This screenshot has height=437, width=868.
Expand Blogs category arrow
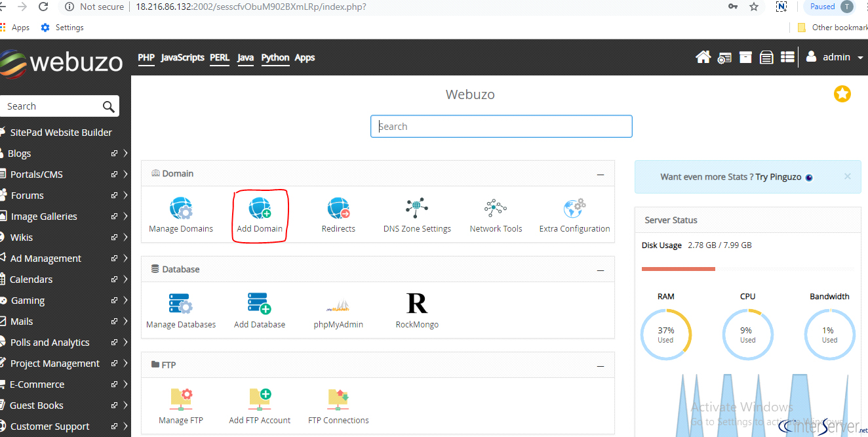(x=125, y=154)
